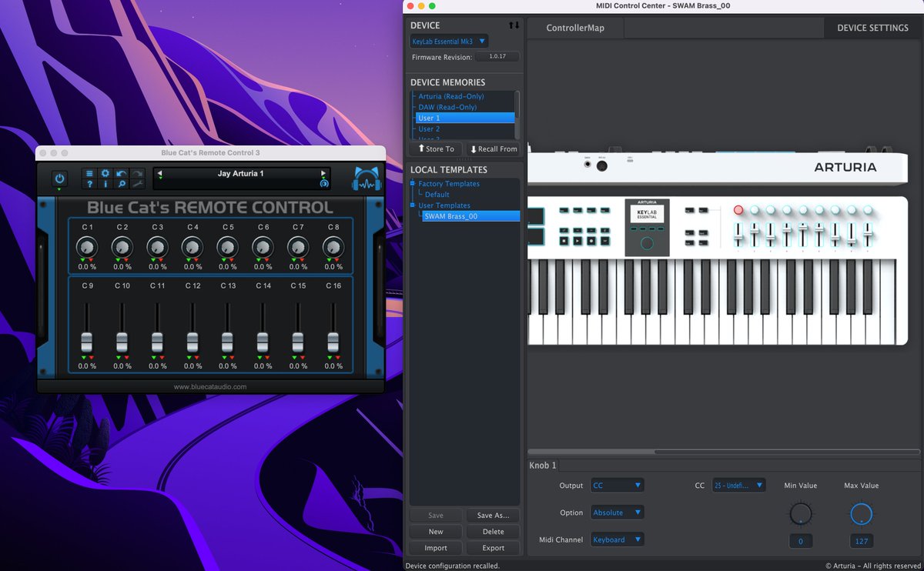Screen dimensions: 924x571
Task: Click the 'Delete' template button
Action: [494, 532]
